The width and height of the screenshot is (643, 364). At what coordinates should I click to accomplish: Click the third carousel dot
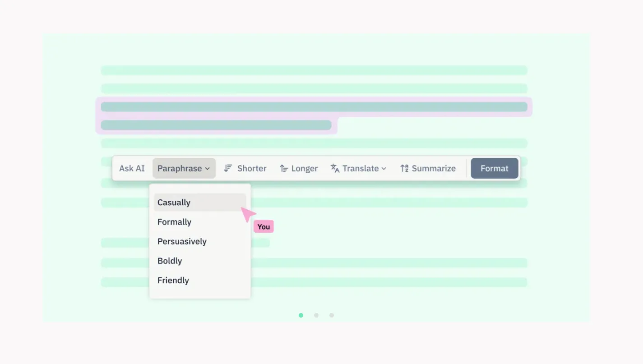pyautogui.click(x=332, y=315)
